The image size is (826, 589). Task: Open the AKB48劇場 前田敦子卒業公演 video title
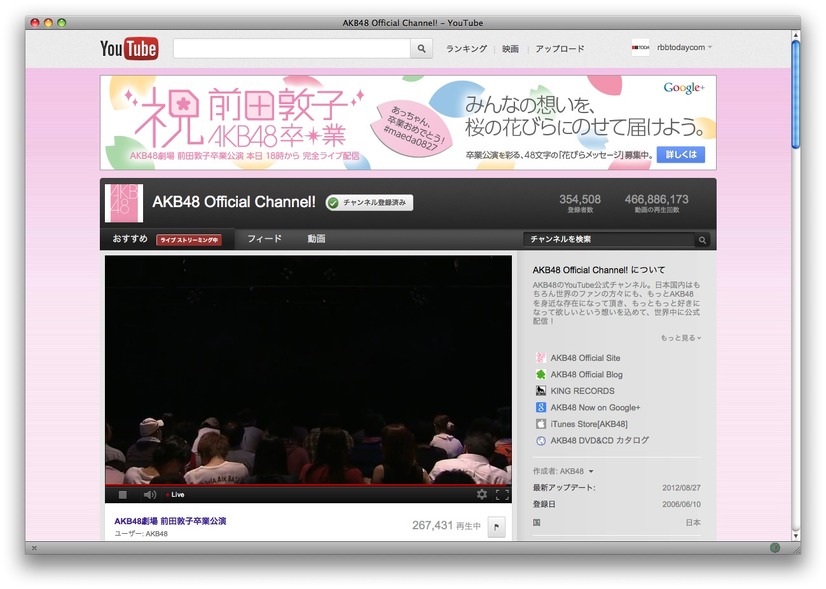click(x=170, y=521)
